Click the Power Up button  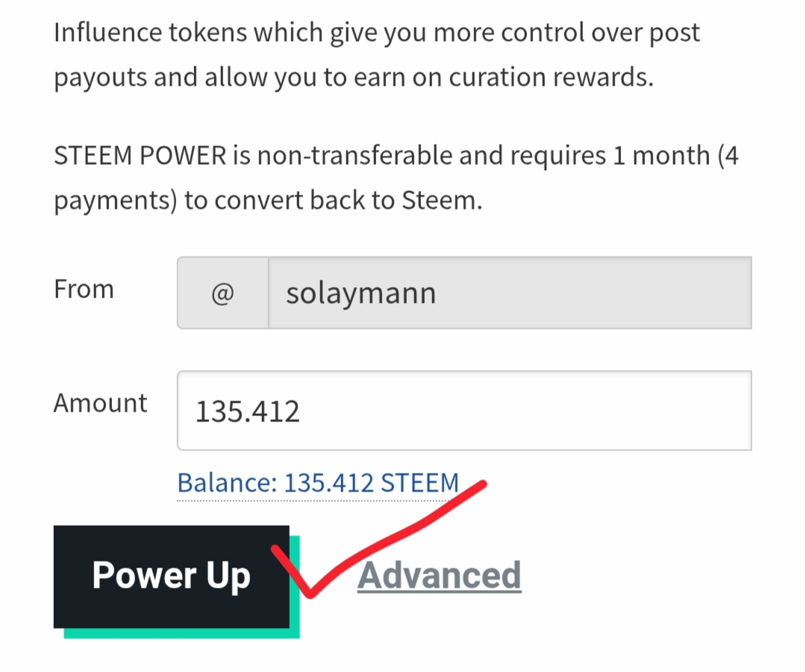pyautogui.click(x=171, y=577)
